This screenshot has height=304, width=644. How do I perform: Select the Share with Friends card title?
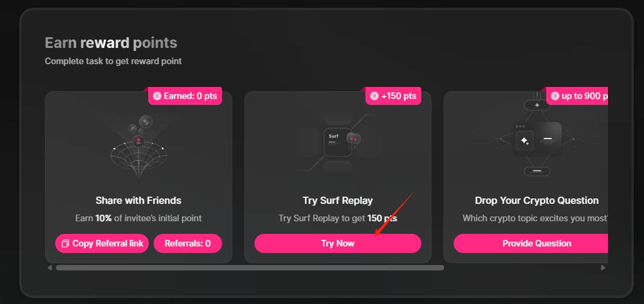coord(138,200)
